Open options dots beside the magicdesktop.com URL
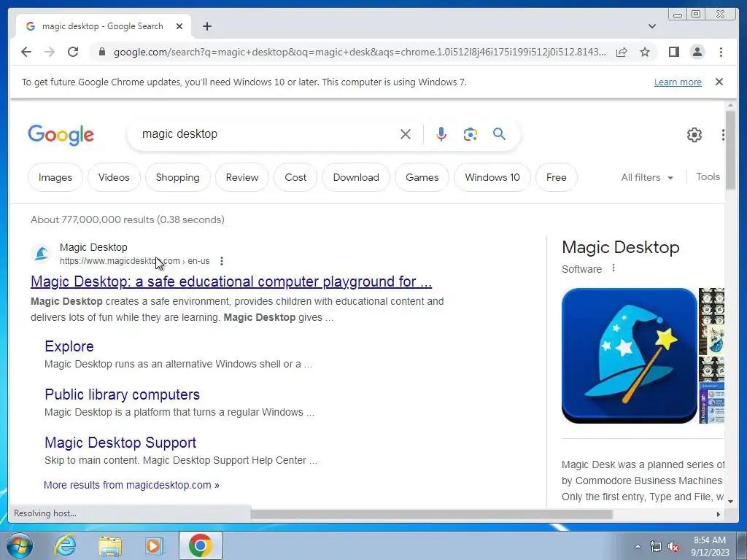This screenshot has height=560, width=747. (x=222, y=261)
